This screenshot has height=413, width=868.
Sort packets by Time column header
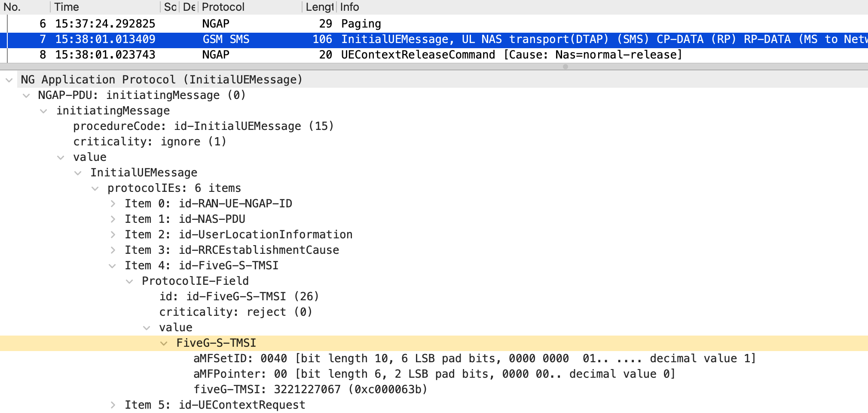pos(67,7)
